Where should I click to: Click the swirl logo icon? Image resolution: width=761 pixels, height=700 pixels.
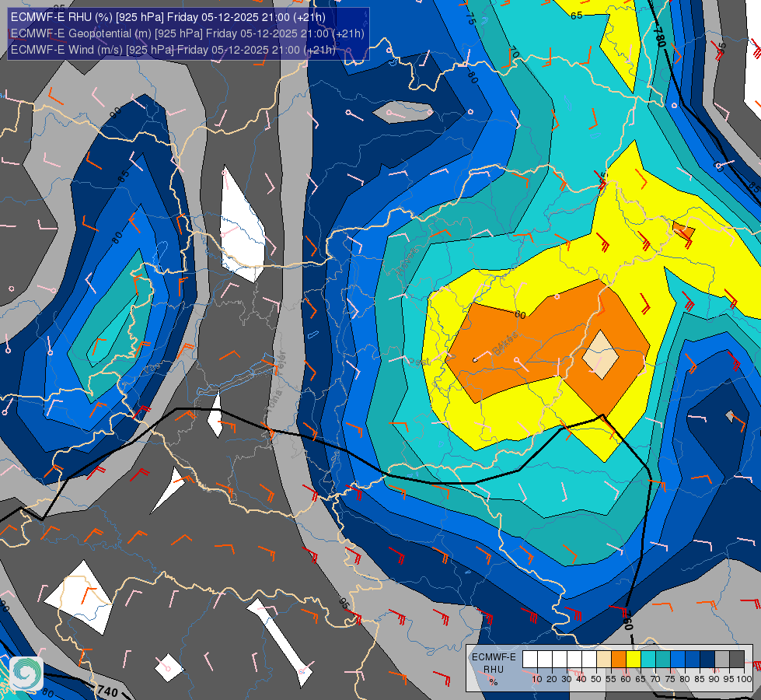(26, 674)
